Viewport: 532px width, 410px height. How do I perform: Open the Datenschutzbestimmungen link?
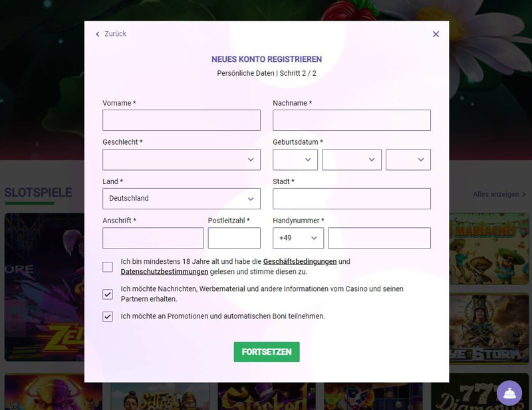click(164, 272)
